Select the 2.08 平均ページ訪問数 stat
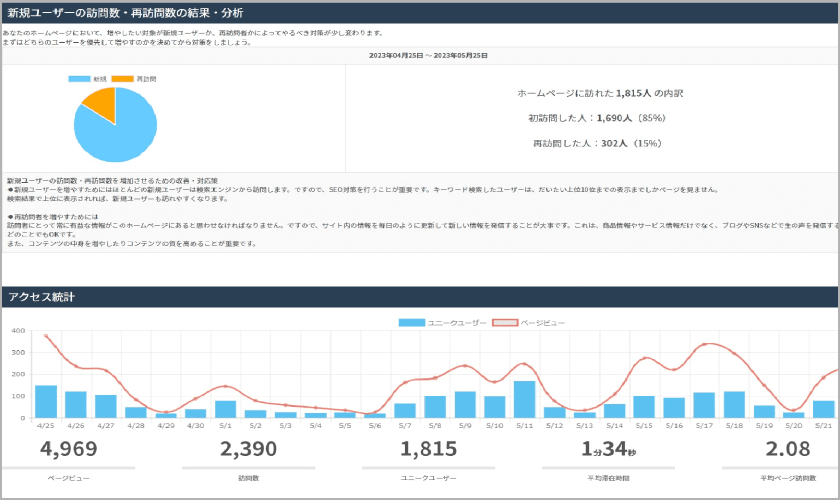 coord(788,449)
